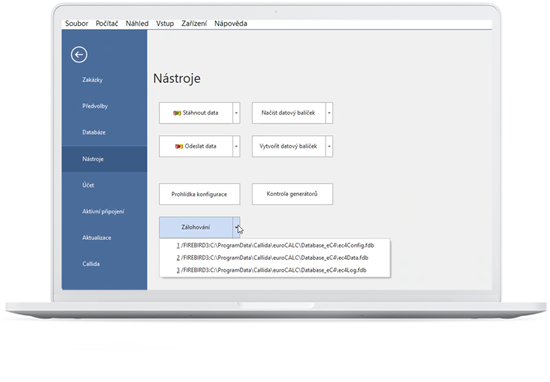Open the Soubor menu
550x382 pixels.
pos(76,24)
